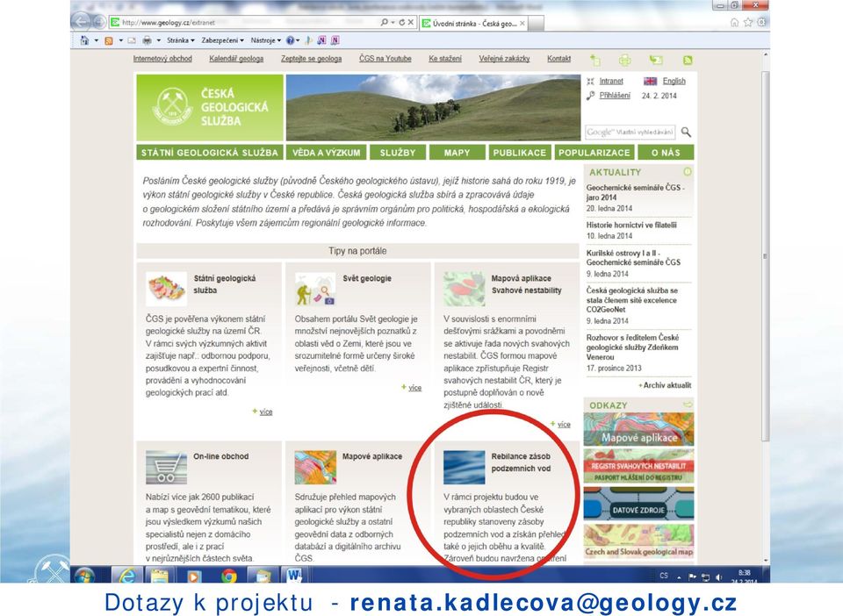Open browser settings gear icon
843x616 pixels.
pyautogui.click(x=761, y=22)
